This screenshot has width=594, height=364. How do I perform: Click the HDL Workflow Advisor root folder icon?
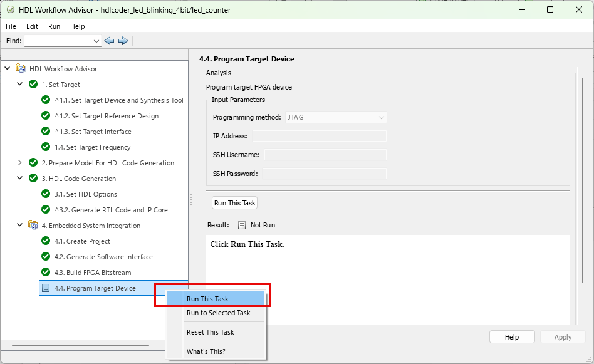click(21, 69)
